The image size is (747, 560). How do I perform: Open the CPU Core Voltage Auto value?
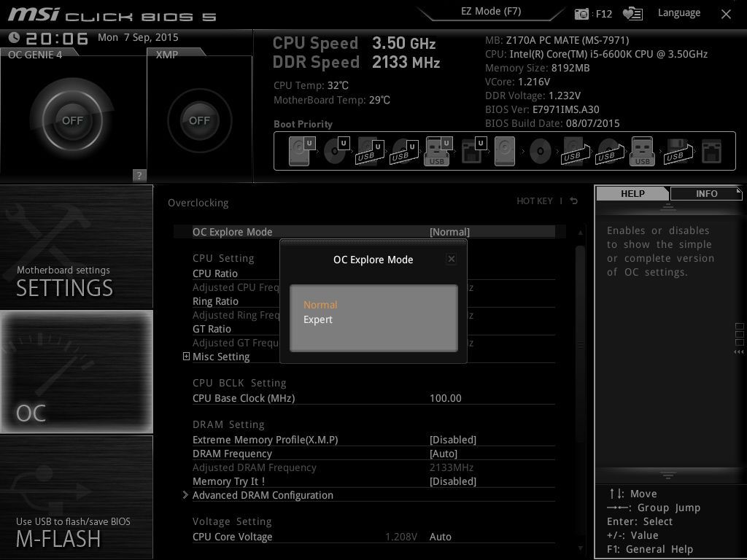coord(441,537)
